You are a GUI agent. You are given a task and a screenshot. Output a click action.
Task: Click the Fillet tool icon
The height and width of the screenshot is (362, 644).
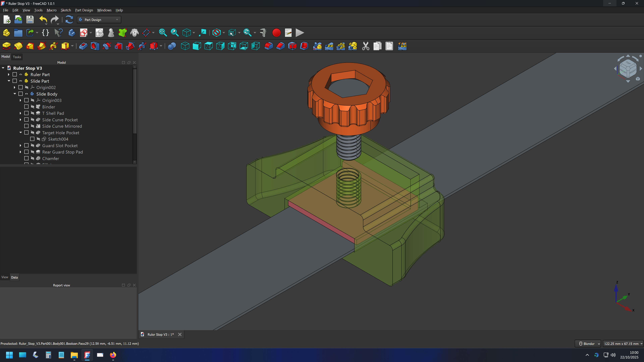pos(269,46)
